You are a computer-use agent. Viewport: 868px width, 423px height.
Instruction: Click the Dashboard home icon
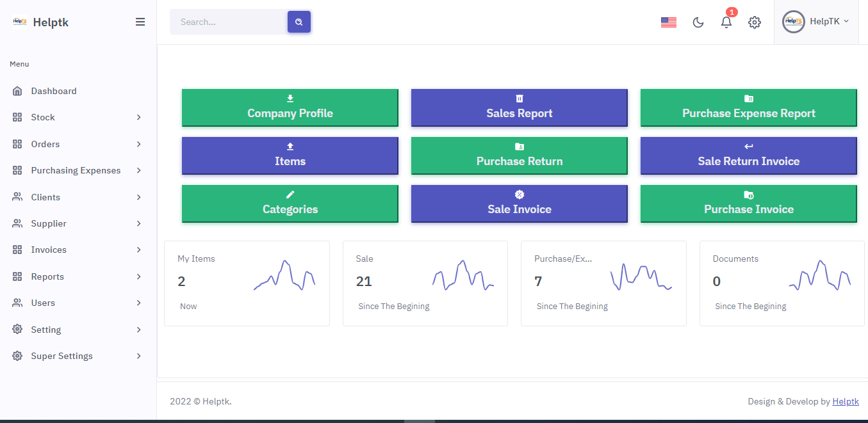click(x=17, y=92)
